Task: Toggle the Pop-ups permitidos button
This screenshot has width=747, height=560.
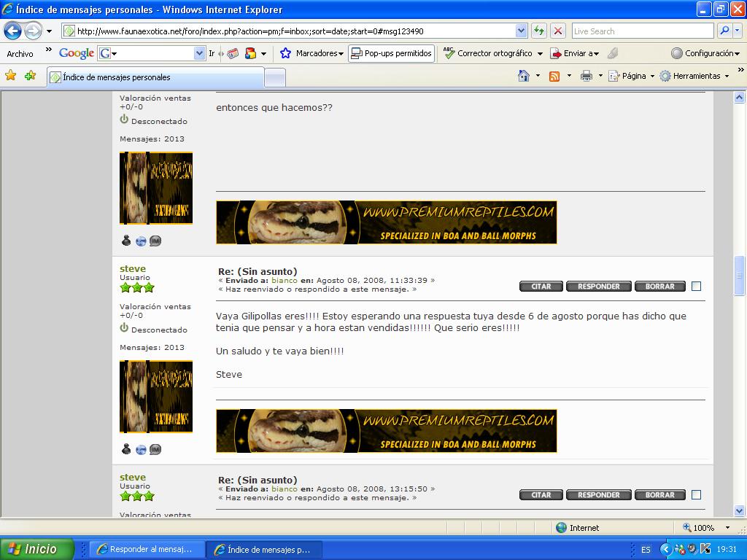Action: [x=391, y=53]
